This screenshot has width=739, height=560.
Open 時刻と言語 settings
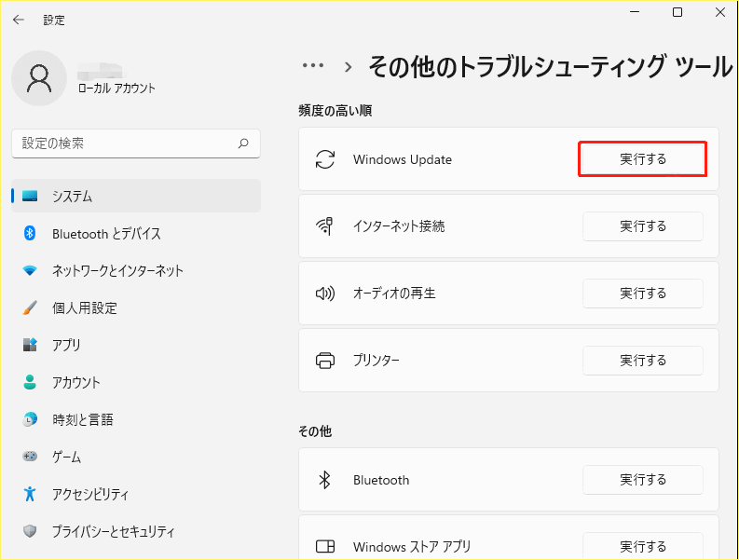tap(82, 420)
